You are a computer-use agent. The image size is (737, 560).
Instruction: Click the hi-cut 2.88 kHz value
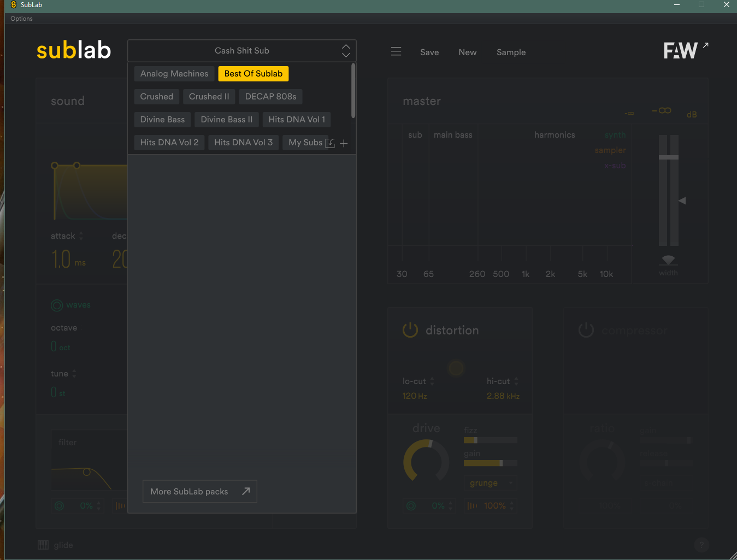pos(503,396)
